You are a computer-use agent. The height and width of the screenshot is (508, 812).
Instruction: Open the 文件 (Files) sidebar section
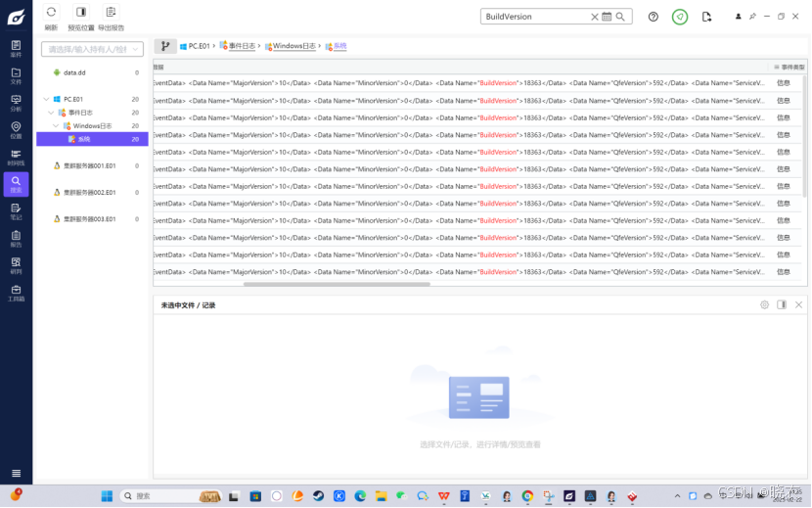(x=16, y=75)
